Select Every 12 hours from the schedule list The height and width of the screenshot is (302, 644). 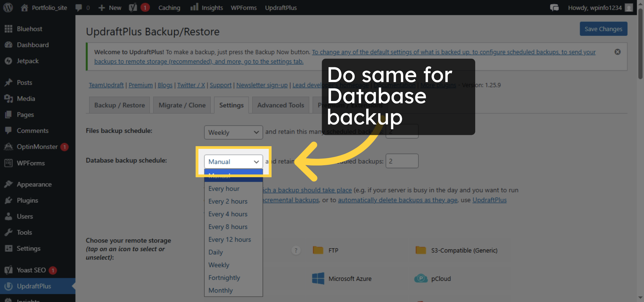tap(230, 239)
